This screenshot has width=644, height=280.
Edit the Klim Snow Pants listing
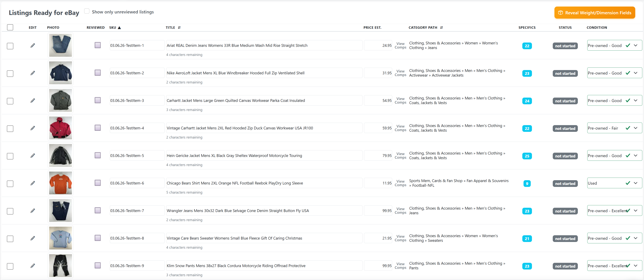click(x=33, y=266)
